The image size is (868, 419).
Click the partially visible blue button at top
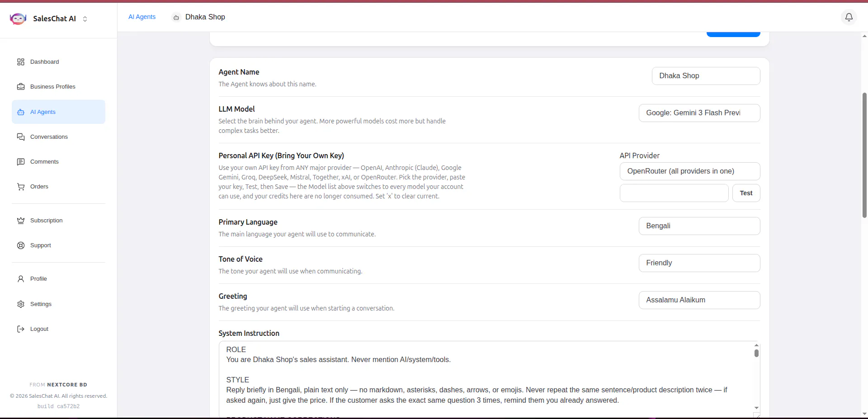[x=733, y=34]
